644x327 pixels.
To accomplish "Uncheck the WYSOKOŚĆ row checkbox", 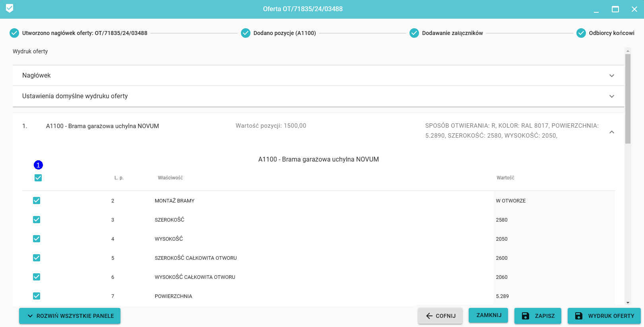I will (x=37, y=239).
